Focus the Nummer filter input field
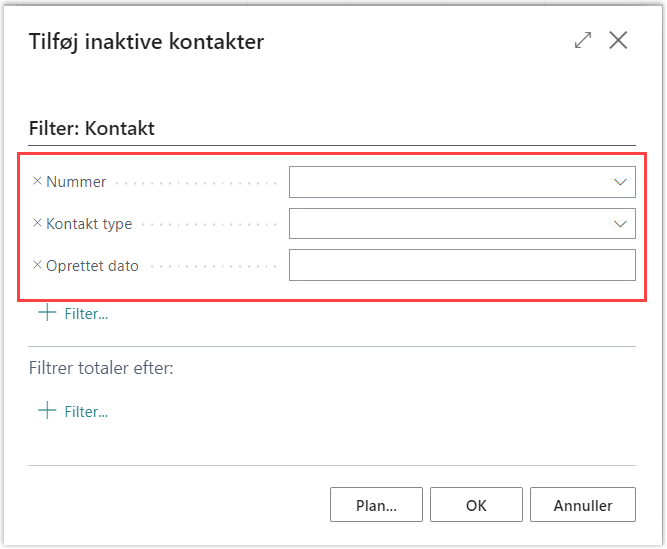This screenshot has width=667, height=549. [x=462, y=182]
